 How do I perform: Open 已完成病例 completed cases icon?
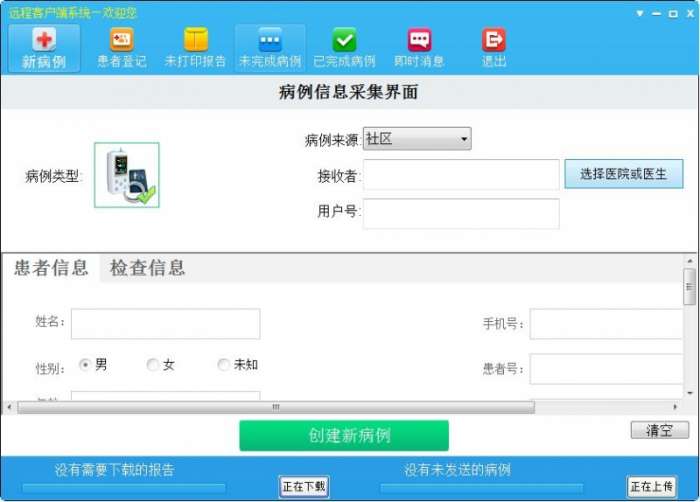pos(344,48)
